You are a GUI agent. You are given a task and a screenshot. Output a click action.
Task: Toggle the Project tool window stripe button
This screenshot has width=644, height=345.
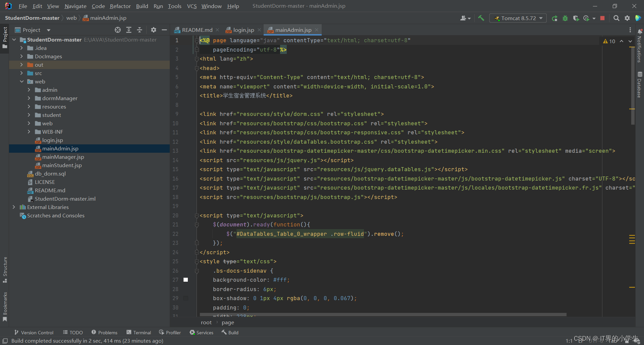coord(5,37)
